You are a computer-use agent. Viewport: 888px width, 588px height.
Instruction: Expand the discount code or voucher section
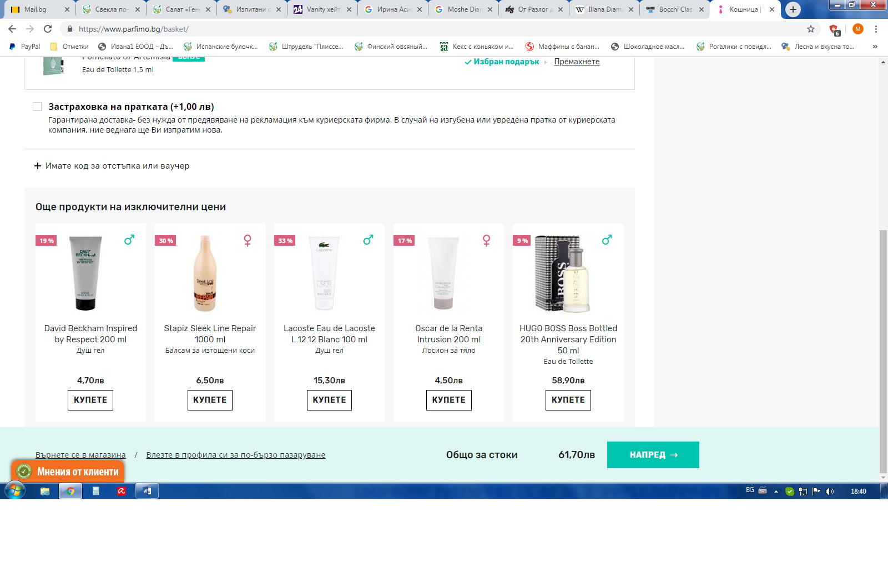(x=112, y=166)
